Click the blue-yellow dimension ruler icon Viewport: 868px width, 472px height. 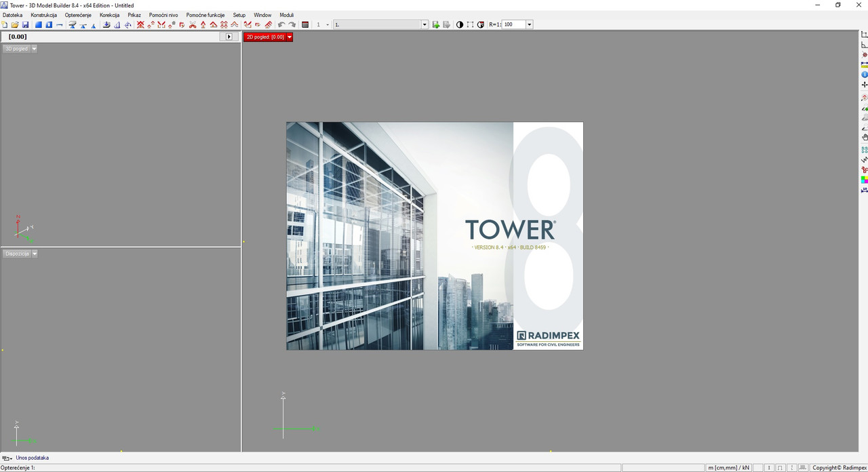[x=865, y=64]
